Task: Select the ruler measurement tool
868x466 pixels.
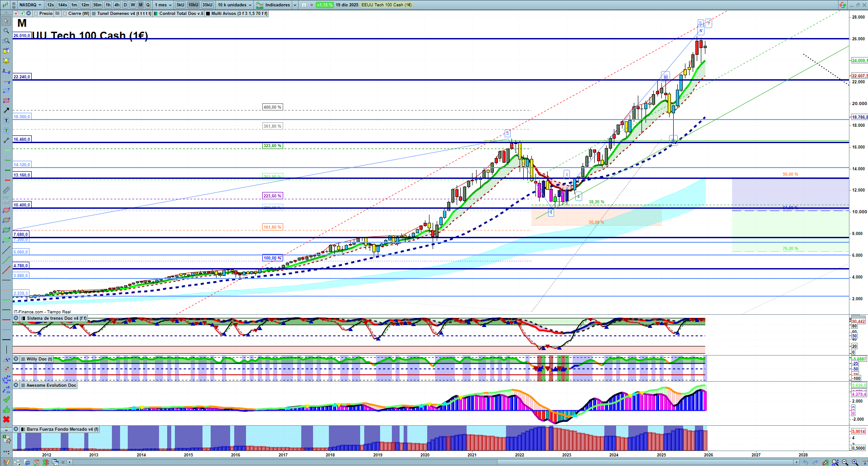Action: (6, 190)
